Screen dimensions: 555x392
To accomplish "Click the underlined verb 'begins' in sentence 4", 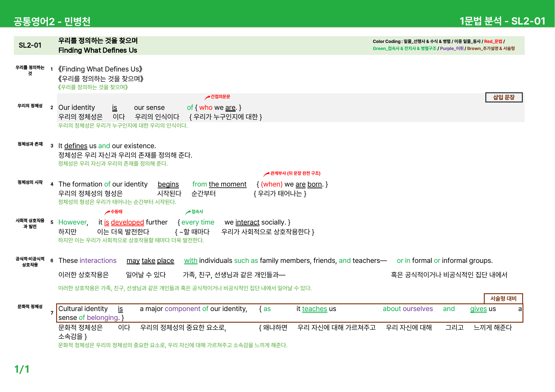I will (x=168, y=184).
